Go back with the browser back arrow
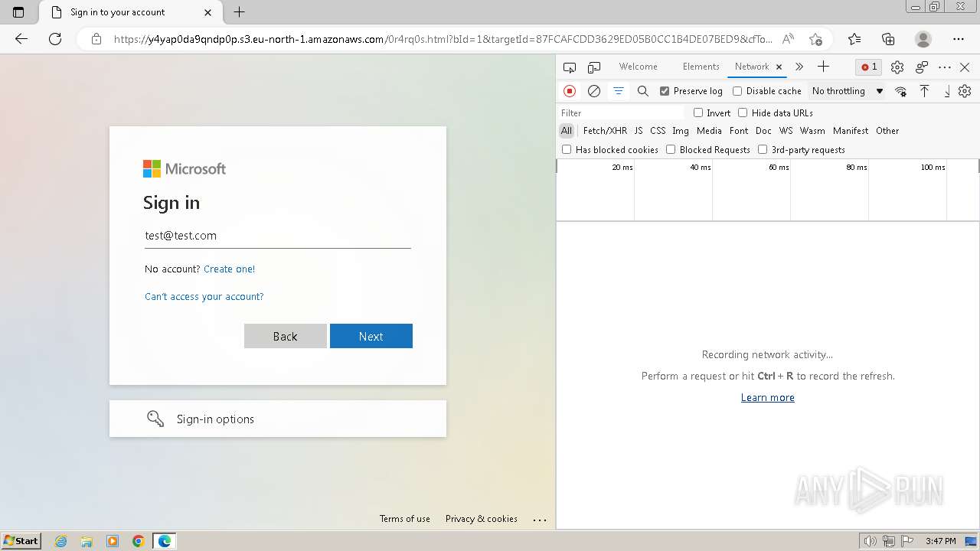Screen dimensions: 980x551 (21, 39)
